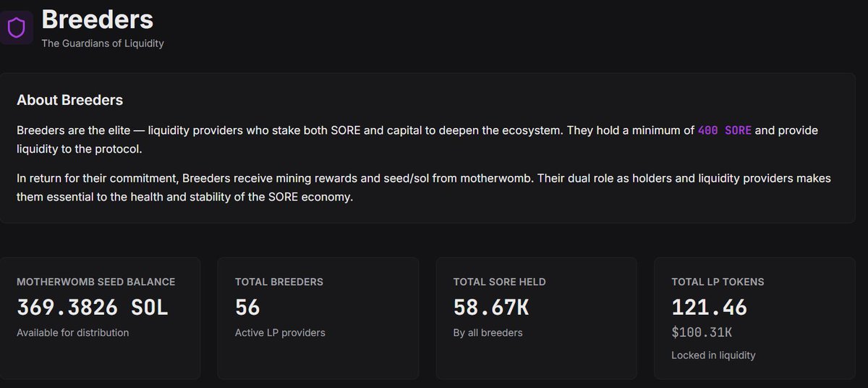This screenshot has height=388, width=868.
Task: Select the 56 breeders count
Action: pyautogui.click(x=247, y=308)
